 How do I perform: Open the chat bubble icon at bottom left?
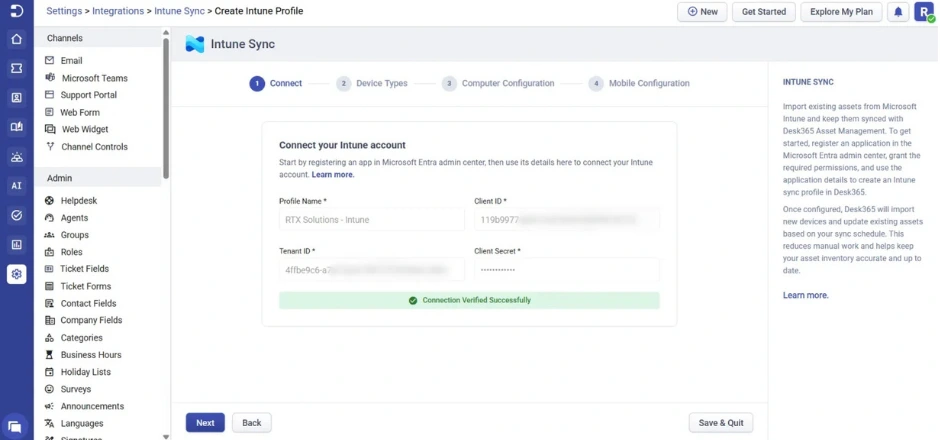15,427
